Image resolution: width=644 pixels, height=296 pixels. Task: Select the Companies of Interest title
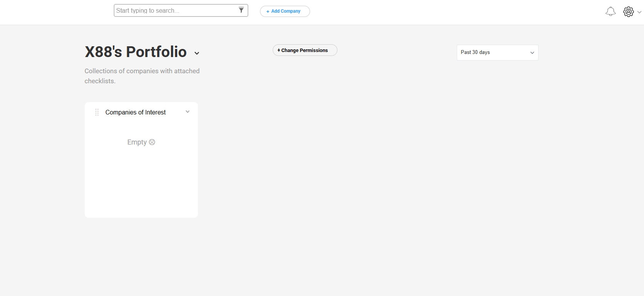tap(136, 113)
